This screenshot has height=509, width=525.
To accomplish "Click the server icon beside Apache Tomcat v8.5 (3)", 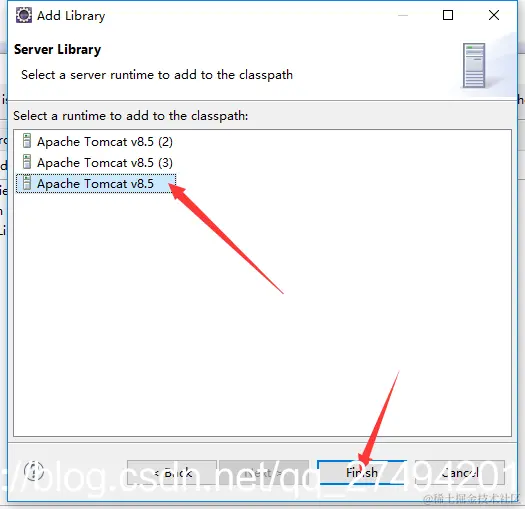I will click(x=27, y=162).
